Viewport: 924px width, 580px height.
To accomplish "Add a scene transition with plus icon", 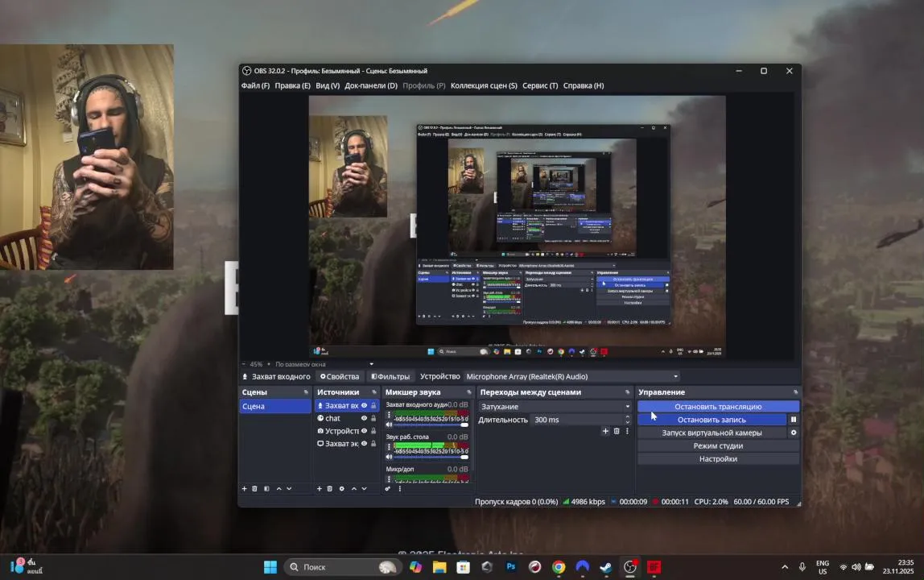I will click(x=605, y=431).
